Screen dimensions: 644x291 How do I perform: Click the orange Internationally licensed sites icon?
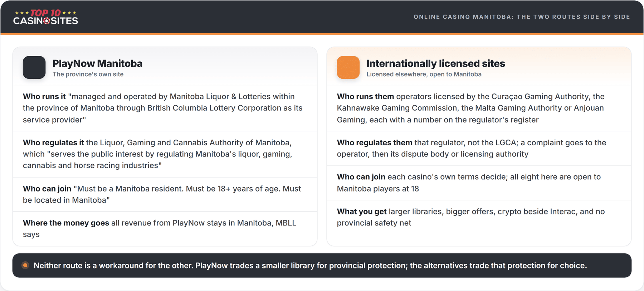click(348, 67)
